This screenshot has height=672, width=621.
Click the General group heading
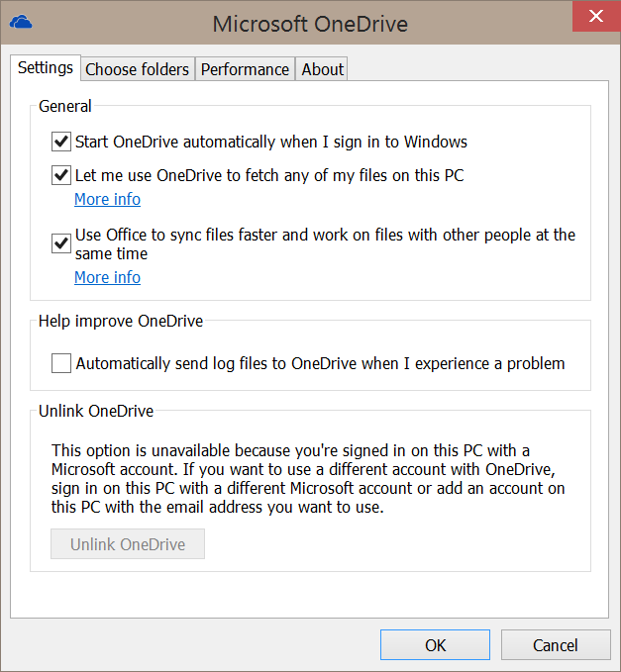tap(65, 106)
